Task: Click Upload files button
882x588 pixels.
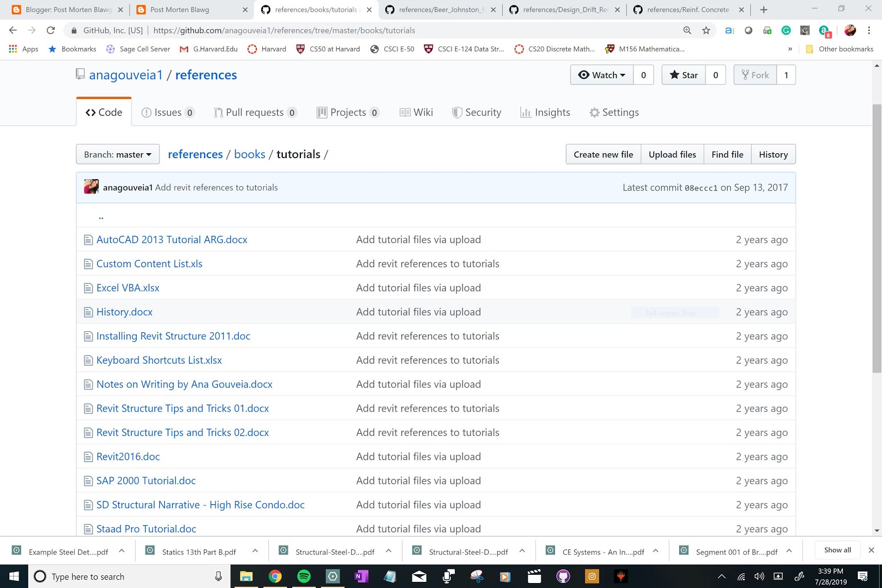Action: [x=672, y=154]
